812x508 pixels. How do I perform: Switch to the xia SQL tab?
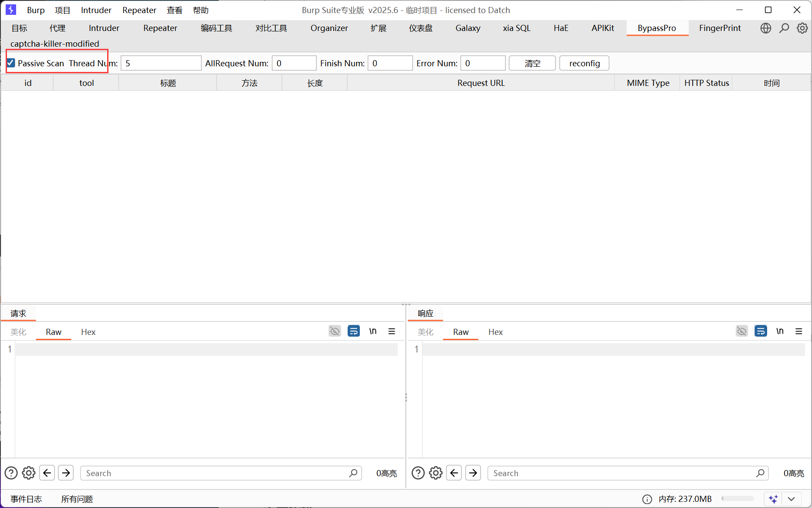point(517,28)
